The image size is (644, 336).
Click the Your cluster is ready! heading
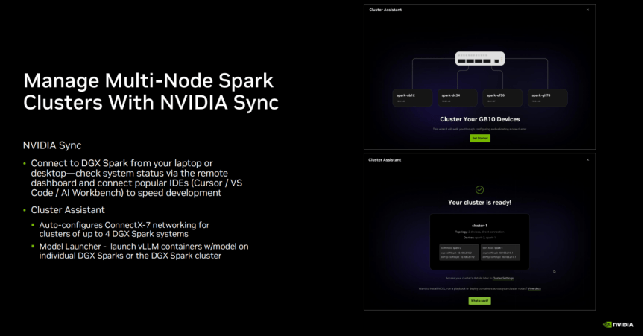(480, 203)
